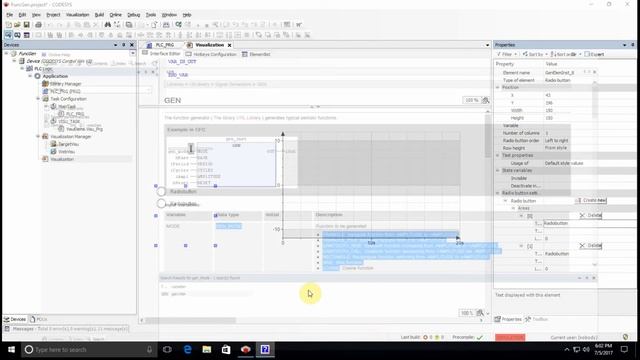Select the second radio button in canvas
The height and width of the screenshot is (360, 640).
(162, 203)
